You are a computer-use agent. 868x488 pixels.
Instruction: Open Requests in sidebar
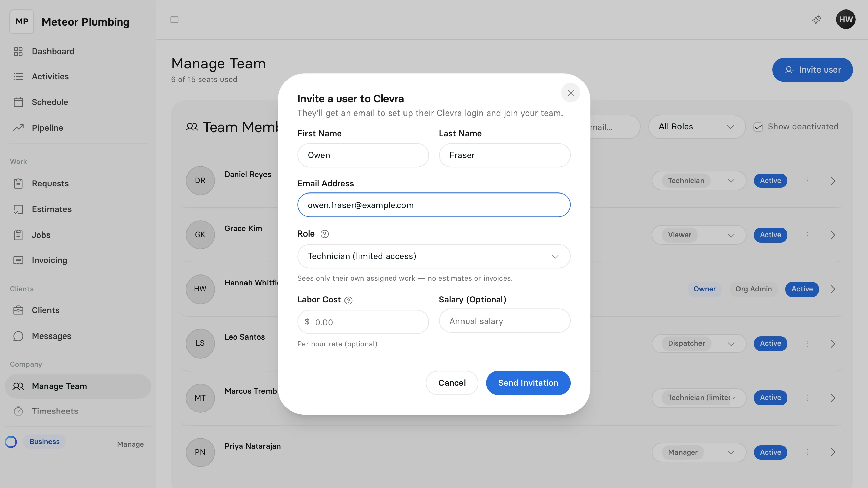coord(78,184)
